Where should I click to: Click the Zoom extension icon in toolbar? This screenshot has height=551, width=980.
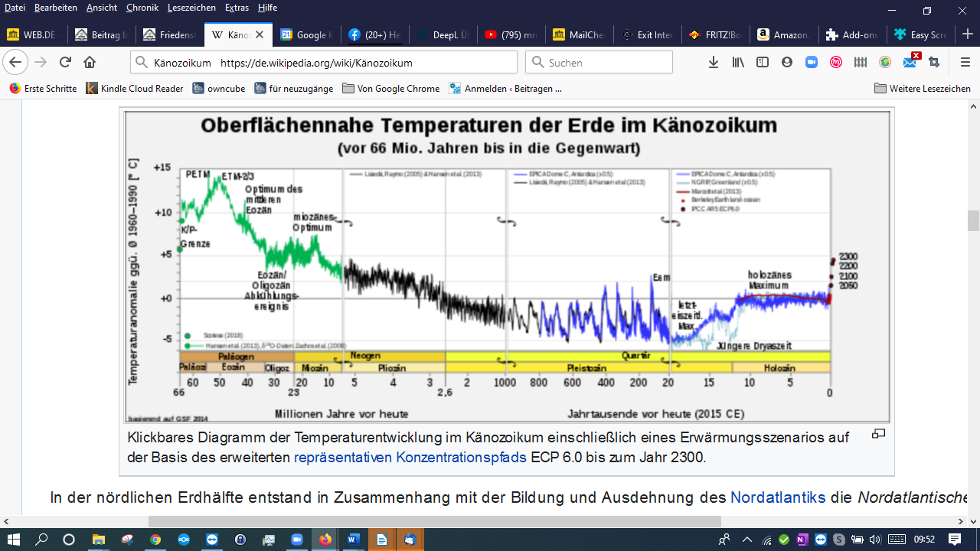click(812, 63)
